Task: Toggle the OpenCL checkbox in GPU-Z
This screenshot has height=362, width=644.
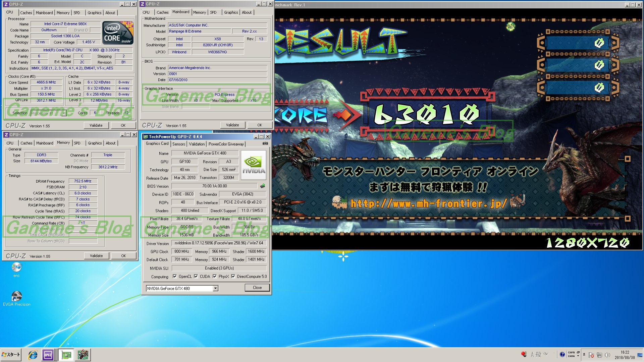Action: point(175,277)
